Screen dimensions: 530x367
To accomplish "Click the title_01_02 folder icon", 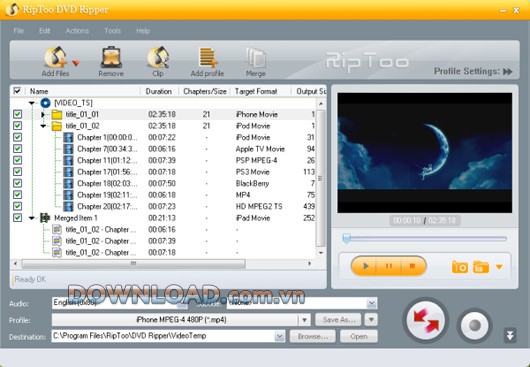I will coord(57,126).
